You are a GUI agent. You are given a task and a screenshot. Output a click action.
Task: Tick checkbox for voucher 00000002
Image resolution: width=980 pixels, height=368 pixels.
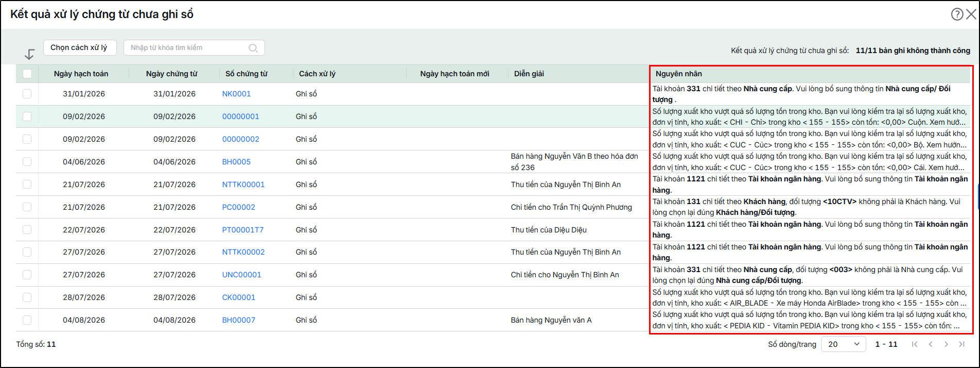pyautogui.click(x=27, y=139)
